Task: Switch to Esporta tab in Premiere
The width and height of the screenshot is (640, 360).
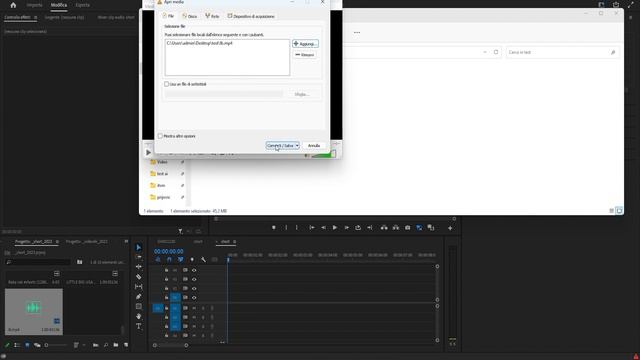Action: coord(82,5)
